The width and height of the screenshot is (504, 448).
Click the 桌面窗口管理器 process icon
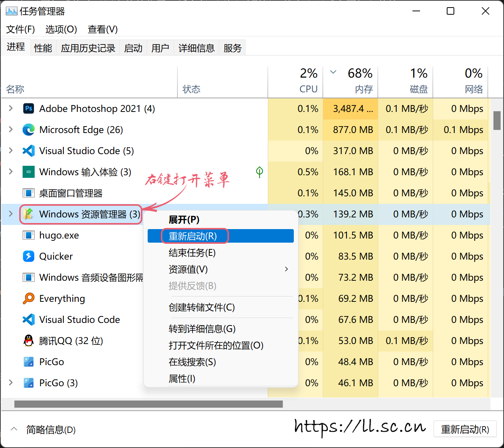29,193
